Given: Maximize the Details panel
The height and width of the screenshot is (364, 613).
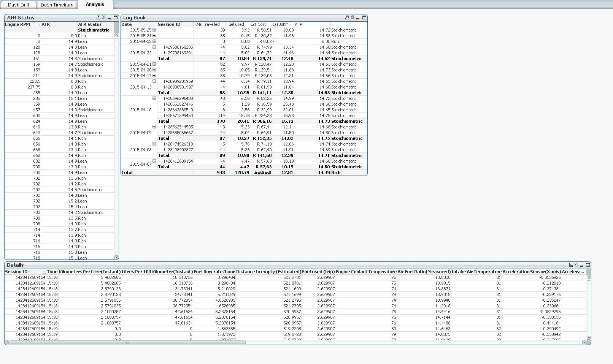Looking at the screenshot, I should pos(588,265).
